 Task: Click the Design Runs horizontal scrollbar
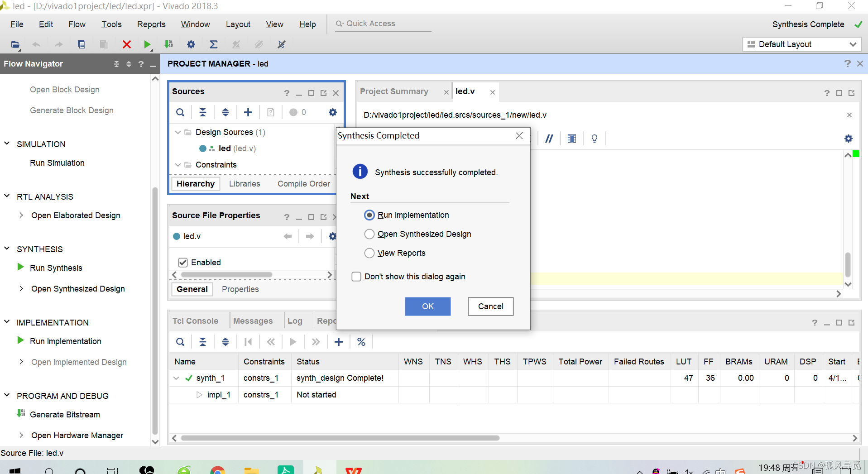340,438
